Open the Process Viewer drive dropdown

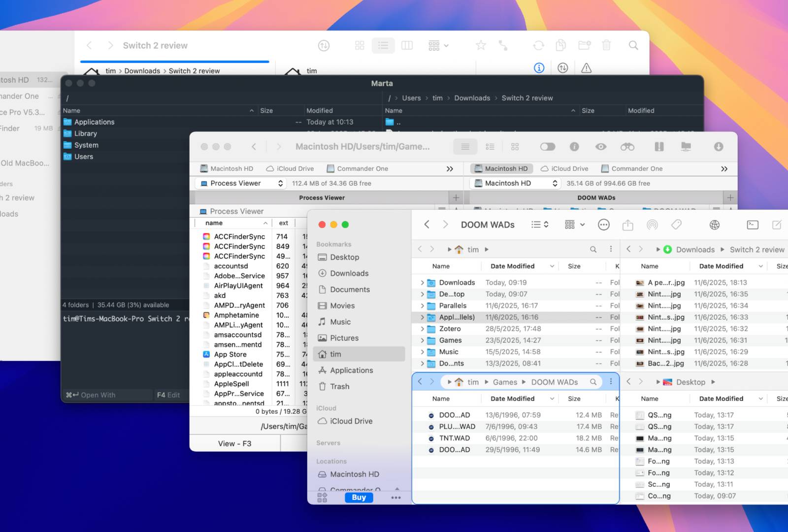(x=241, y=183)
